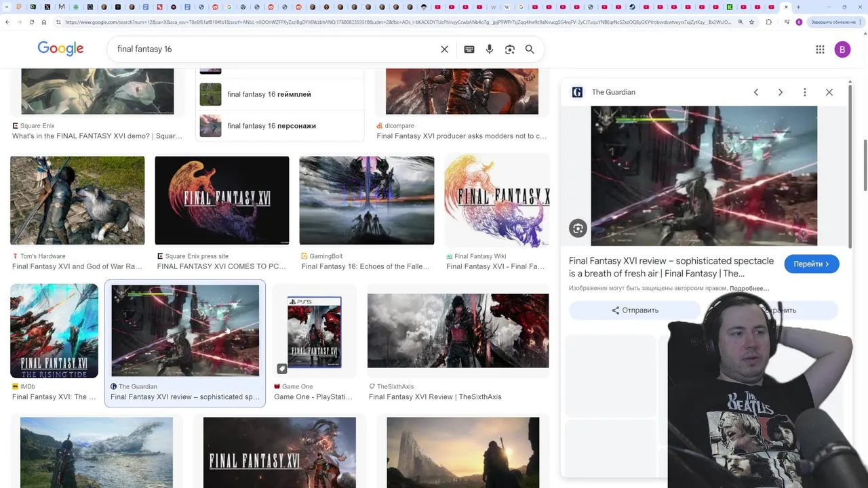Submit search with the magnifier icon
The image size is (868, 488).
(x=530, y=49)
